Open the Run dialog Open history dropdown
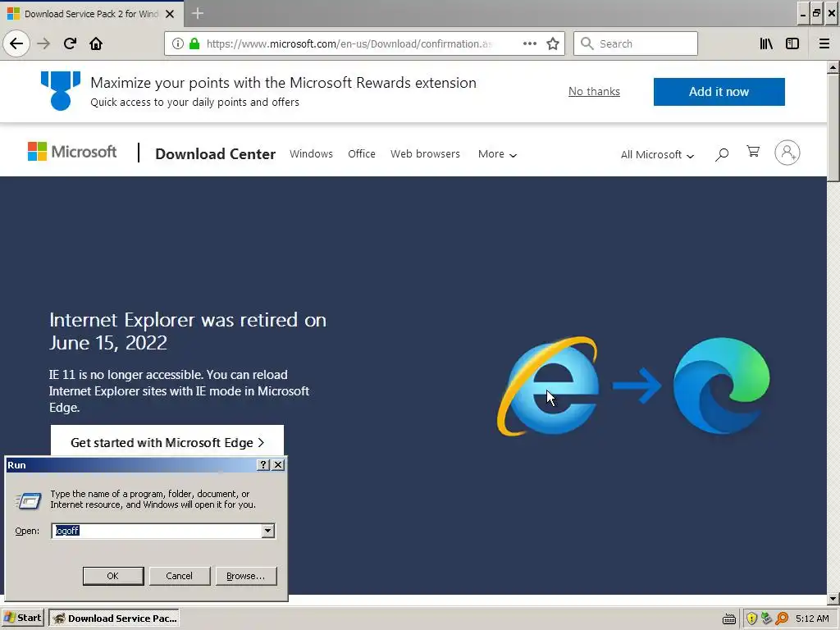This screenshot has width=840, height=630. (x=268, y=531)
